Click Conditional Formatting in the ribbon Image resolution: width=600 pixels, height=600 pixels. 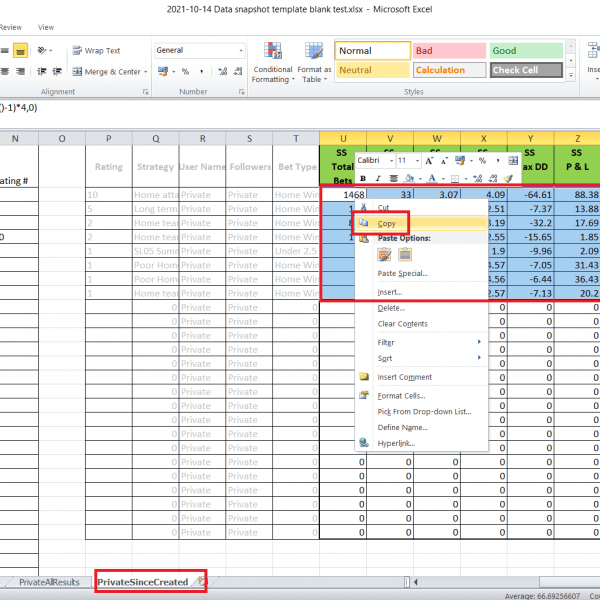coord(272,62)
